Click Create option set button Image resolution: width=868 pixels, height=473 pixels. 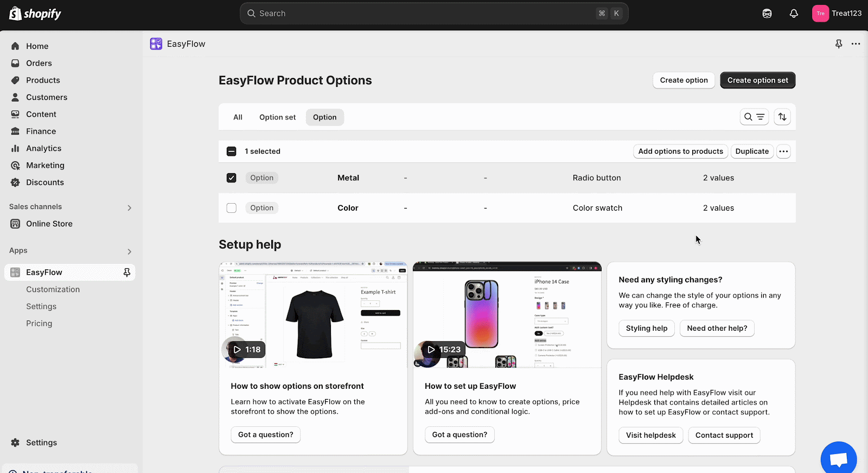(758, 80)
